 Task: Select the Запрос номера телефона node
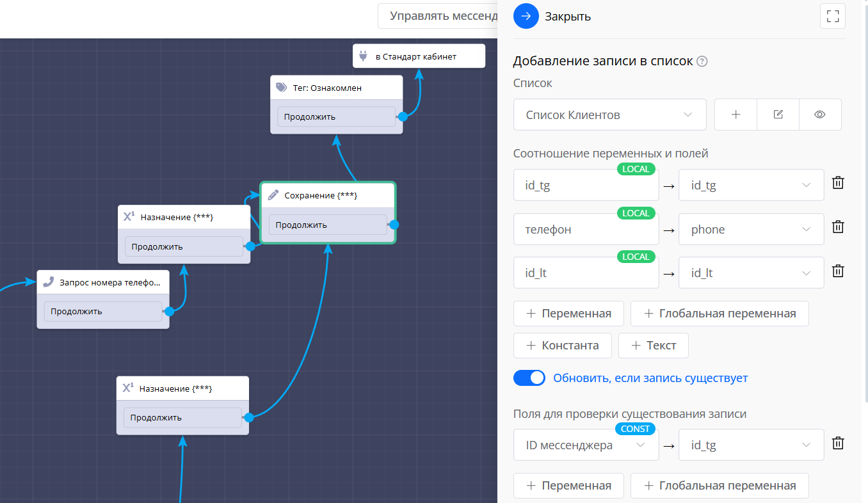[x=103, y=282]
